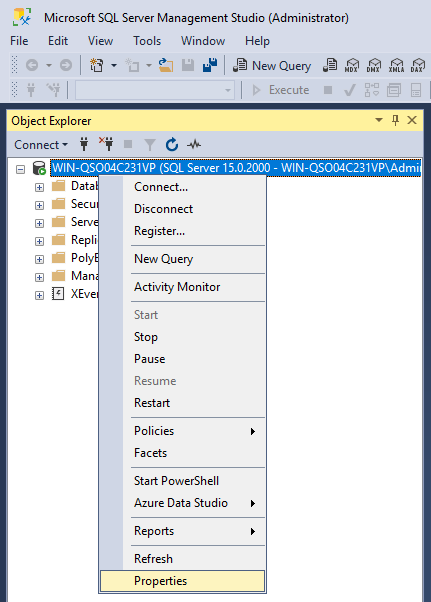Click Object Explorer connect plug icon
Screen dimensions: 431x602
(84, 145)
